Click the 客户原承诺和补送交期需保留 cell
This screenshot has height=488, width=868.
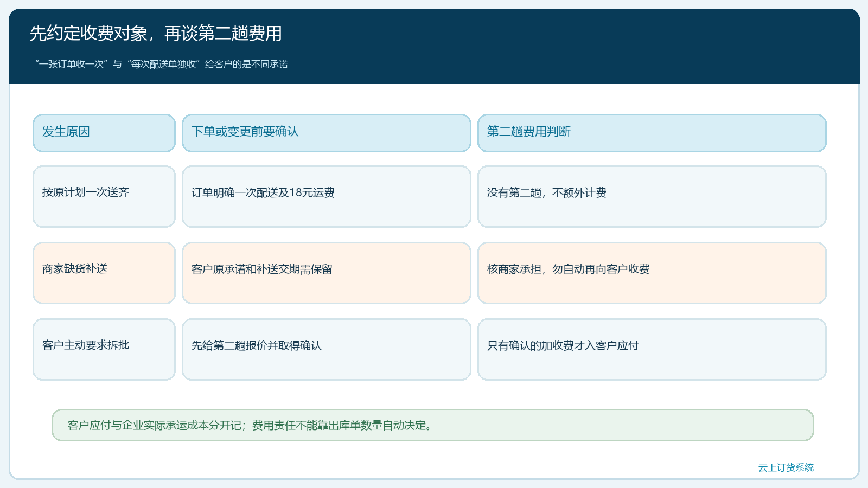tap(327, 273)
